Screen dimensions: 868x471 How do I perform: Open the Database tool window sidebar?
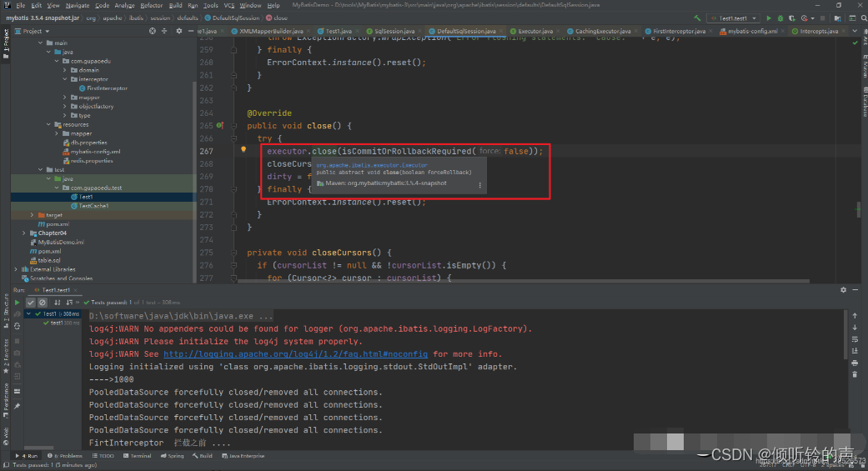click(865, 103)
